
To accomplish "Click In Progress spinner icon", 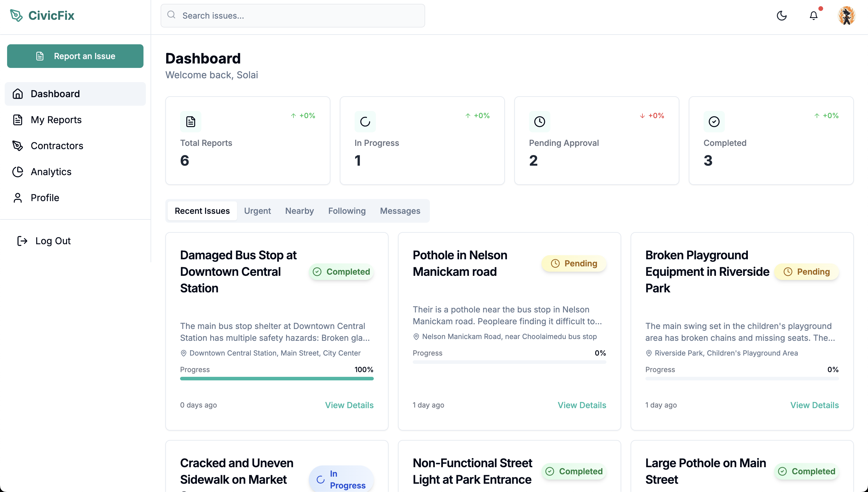I will [365, 122].
